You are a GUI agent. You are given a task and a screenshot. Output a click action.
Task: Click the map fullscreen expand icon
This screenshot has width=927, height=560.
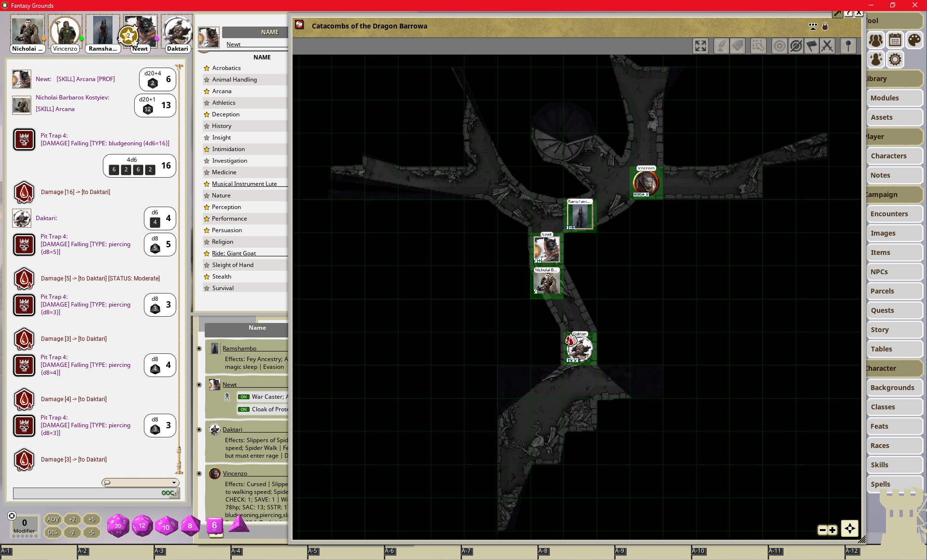click(x=700, y=46)
